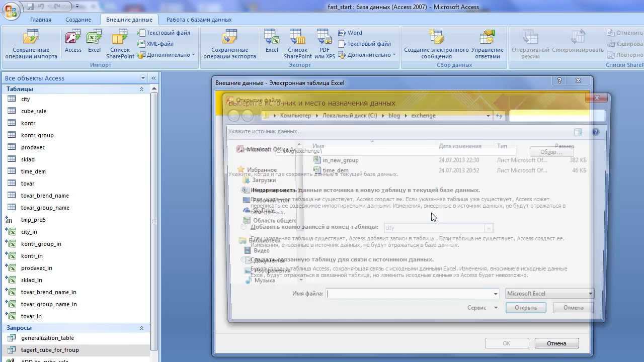Open the 'Все объекты Access' dropdown
Screen dimensions: 644x362
click(x=143, y=78)
